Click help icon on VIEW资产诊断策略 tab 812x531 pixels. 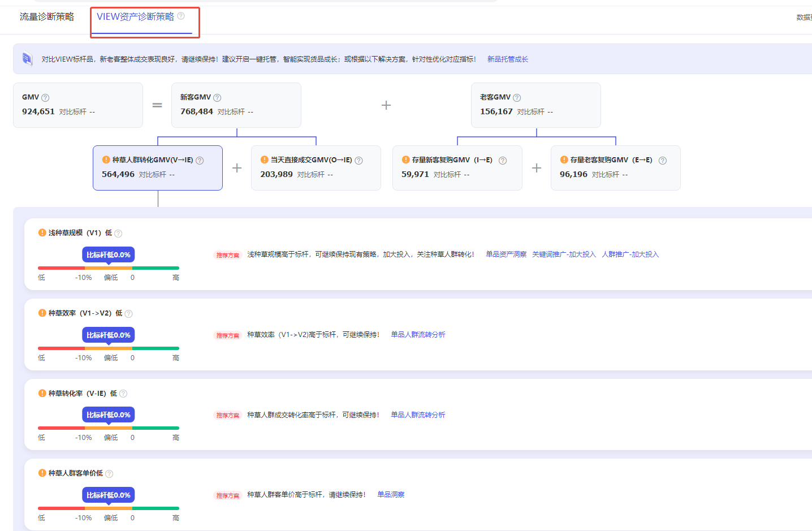(181, 16)
